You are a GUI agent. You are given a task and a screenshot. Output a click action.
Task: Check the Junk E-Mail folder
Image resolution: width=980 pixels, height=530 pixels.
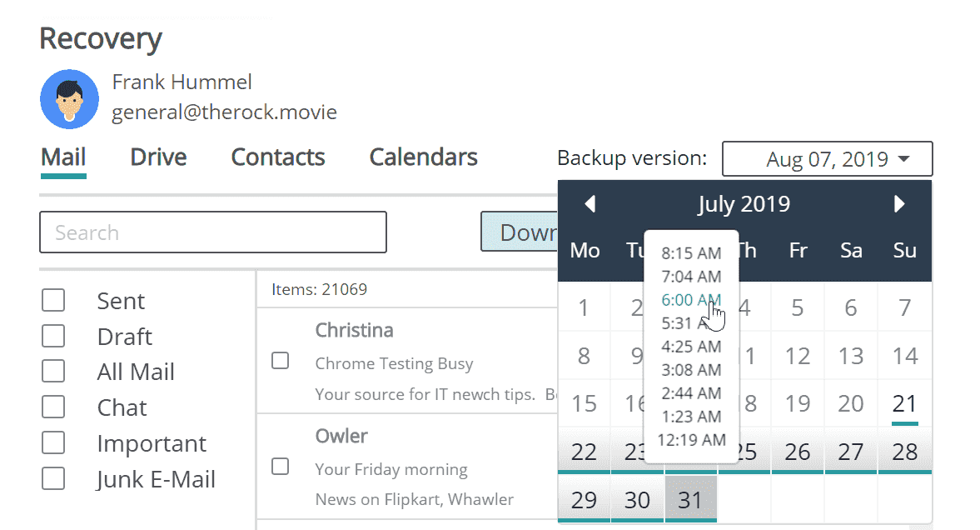(x=53, y=478)
